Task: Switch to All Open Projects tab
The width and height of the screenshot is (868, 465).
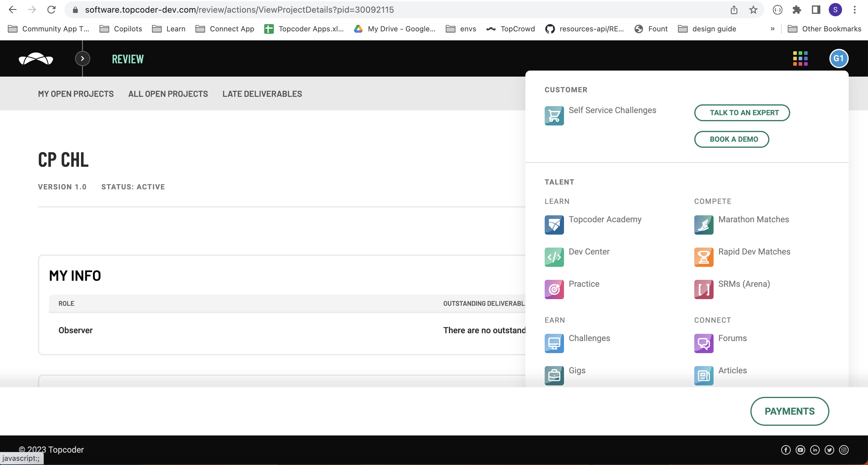Action: 168,94
